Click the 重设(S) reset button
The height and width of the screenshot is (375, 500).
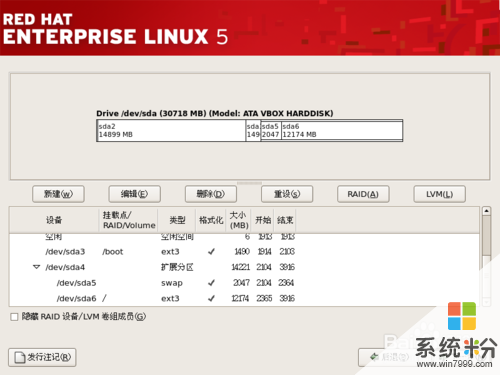(x=287, y=194)
